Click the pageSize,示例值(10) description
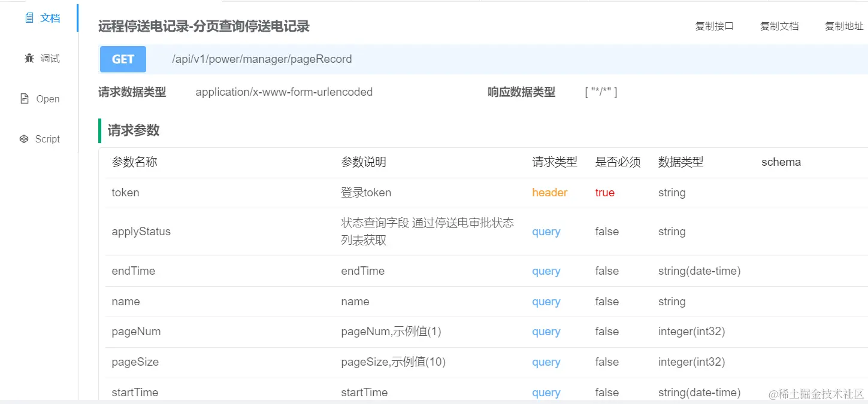Viewport: 868px width, 404px height. click(x=393, y=362)
